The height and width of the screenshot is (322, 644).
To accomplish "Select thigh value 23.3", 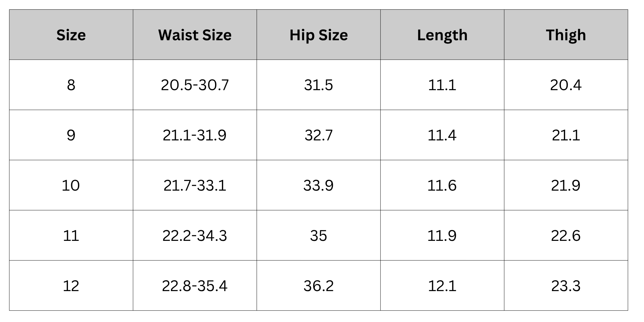I will 566,286.
